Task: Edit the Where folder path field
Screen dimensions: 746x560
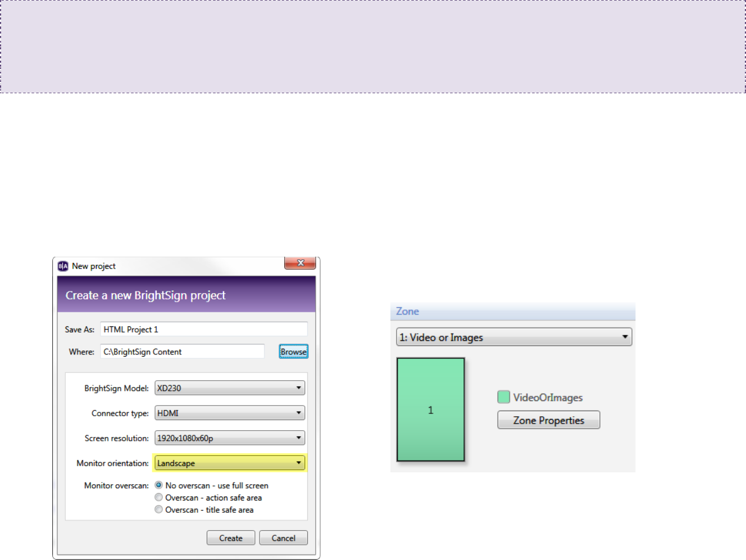Action: point(183,352)
